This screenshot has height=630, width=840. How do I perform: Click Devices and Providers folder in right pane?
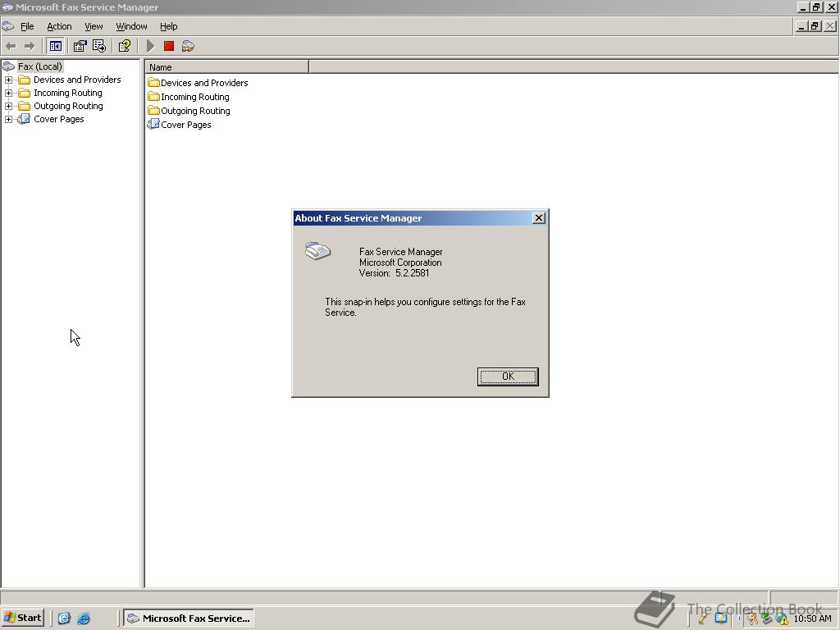199,83
